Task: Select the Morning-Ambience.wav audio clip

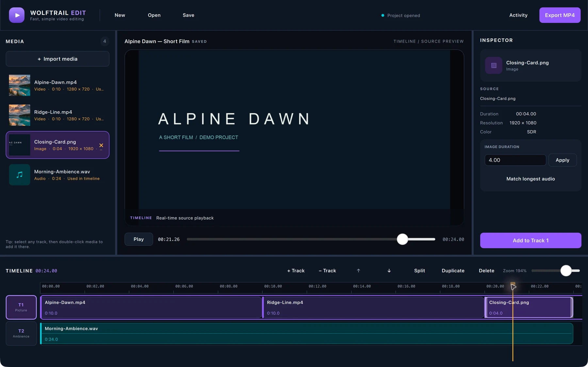Action: coord(307,333)
